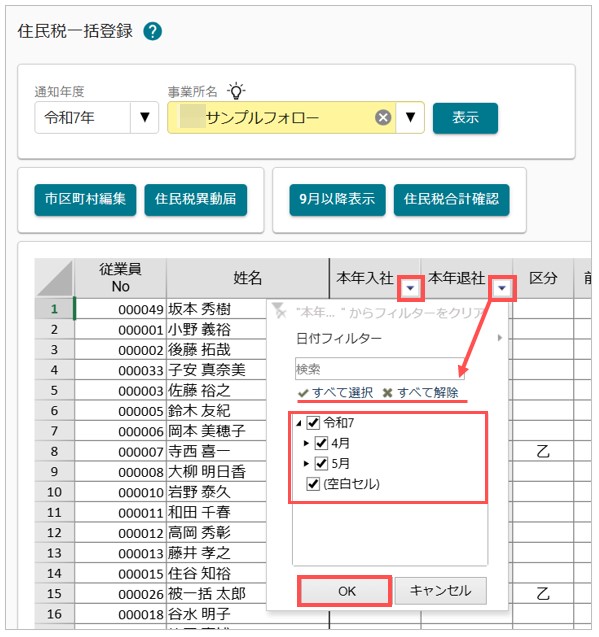Open the 本年入社 column filter dropdown
Image resolution: width=599 pixels, height=637 pixels.
coord(410,288)
